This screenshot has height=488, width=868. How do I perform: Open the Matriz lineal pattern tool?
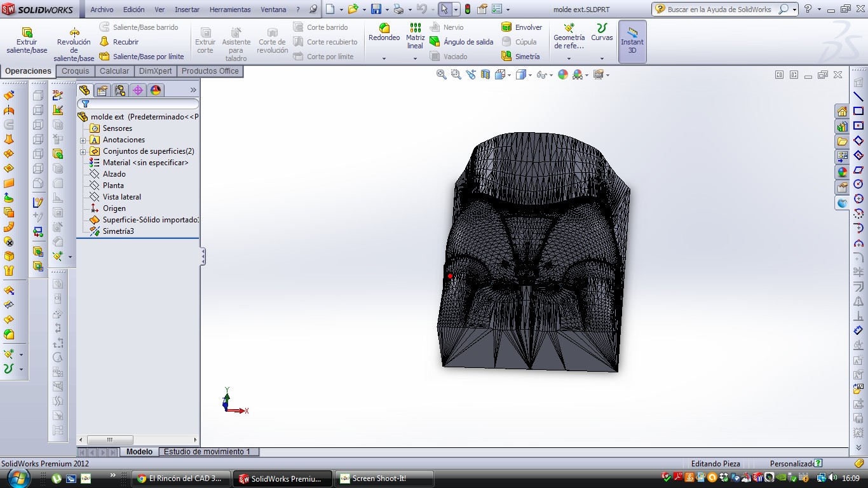(x=415, y=36)
